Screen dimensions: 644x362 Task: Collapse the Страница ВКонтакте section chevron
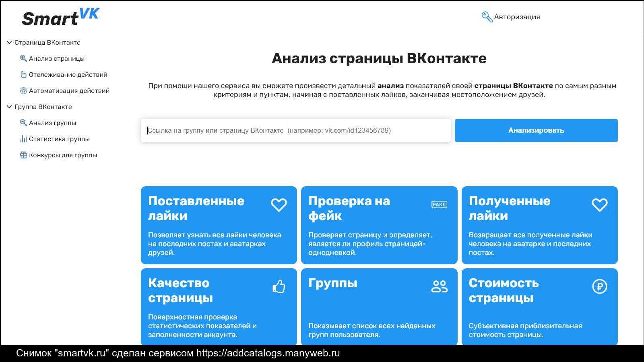pyautogui.click(x=9, y=42)
